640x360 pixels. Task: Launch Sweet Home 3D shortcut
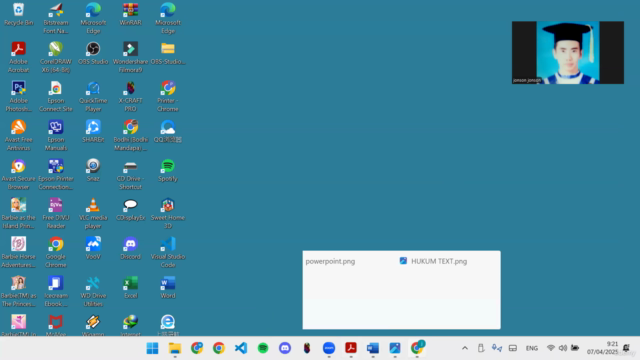(x=168, y=213)
